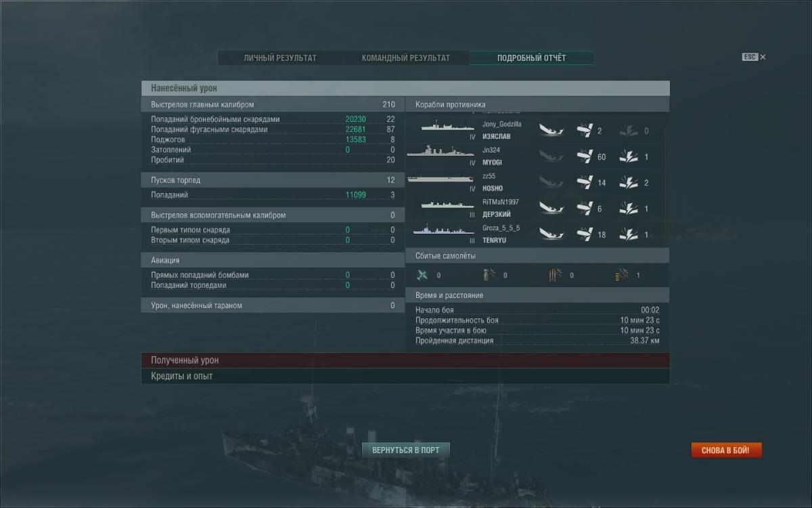Click the shell hits icon for Myogi
This screenshot has height=508, width=812.
pyautogui.click(x=585, y=156)
